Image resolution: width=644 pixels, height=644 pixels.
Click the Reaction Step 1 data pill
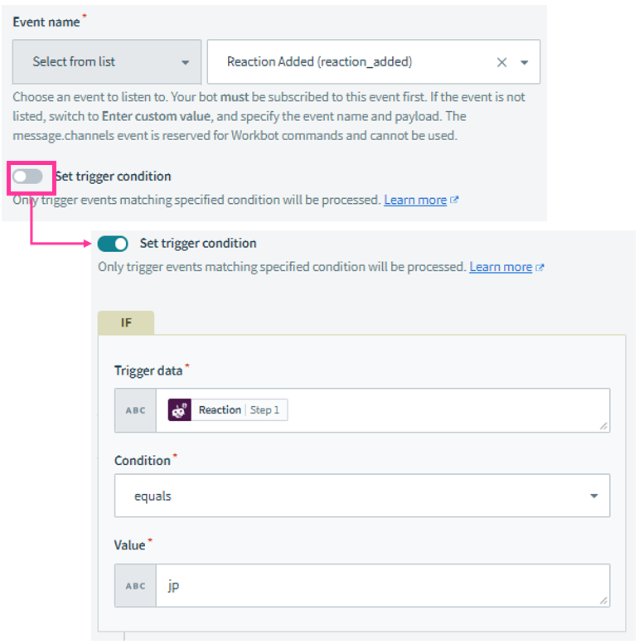point(228,410)
